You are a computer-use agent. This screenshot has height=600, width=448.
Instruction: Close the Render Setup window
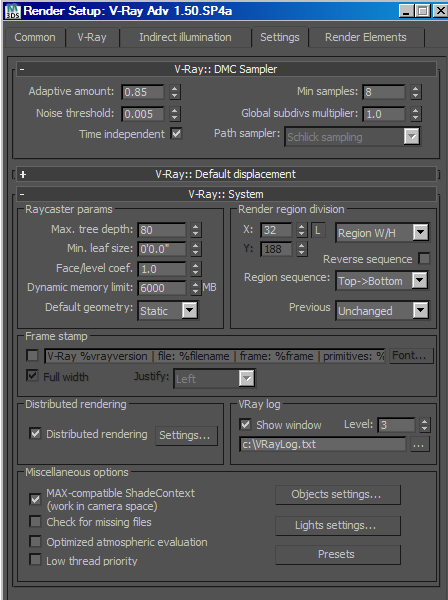tap(440, 11)
